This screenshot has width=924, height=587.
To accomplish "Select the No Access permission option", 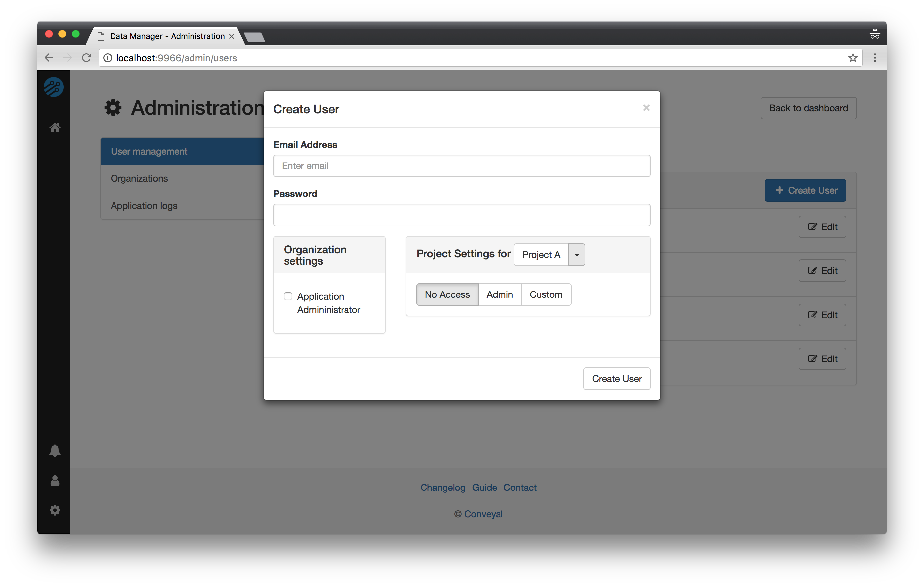I will tap(447, 294).
